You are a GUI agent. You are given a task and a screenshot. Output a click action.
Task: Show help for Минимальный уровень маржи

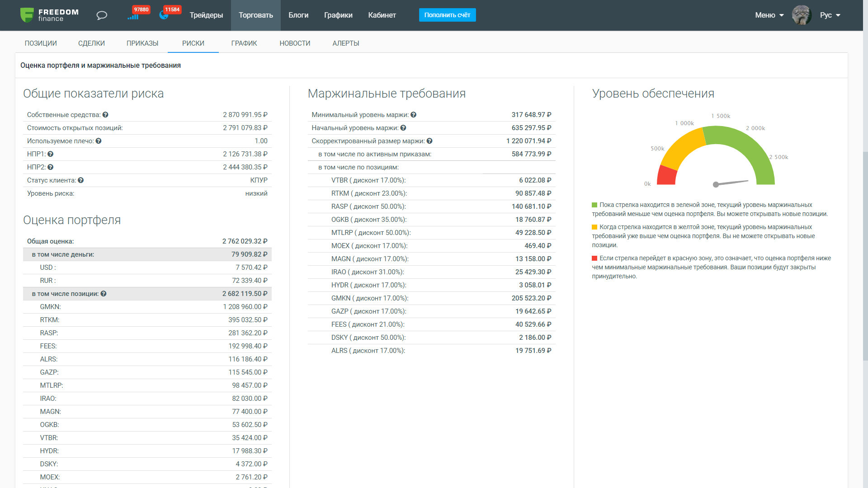[414, 115]
